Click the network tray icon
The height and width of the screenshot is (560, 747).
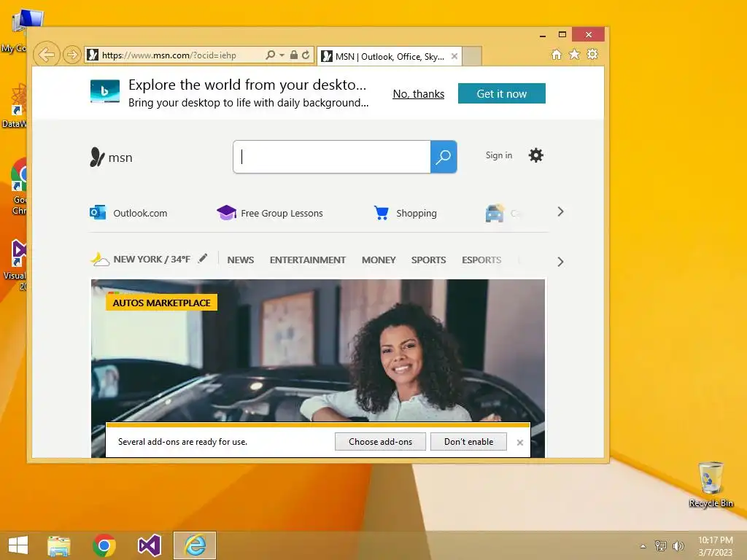pos(660,545)
